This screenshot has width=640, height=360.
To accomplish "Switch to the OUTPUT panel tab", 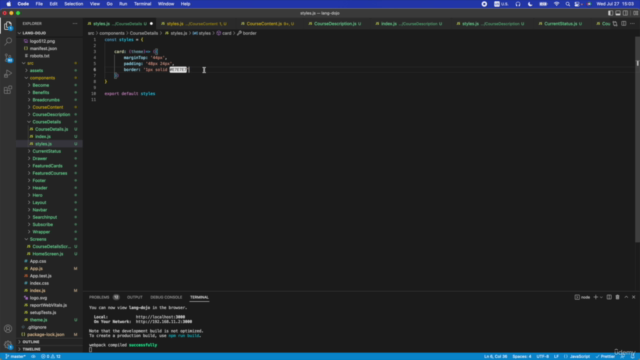I will (x=135, y=297).
